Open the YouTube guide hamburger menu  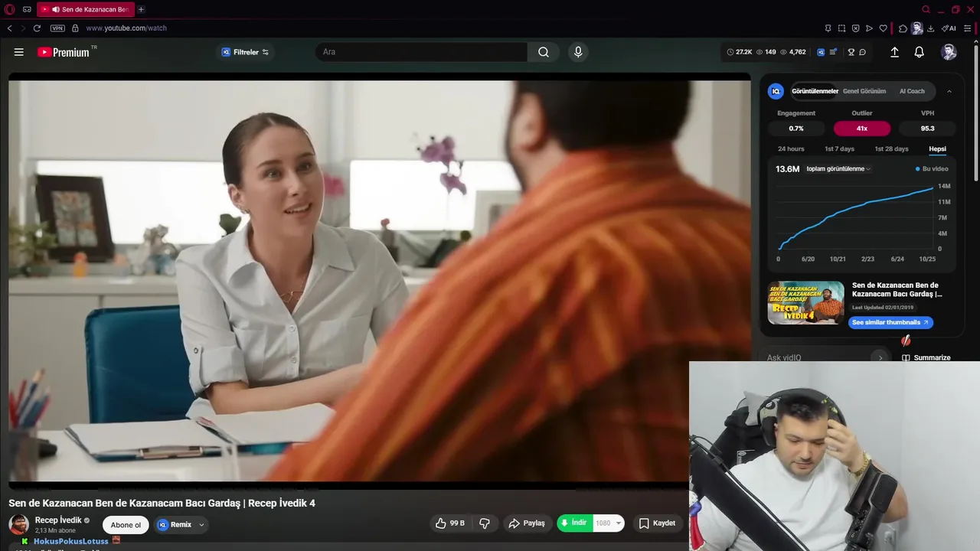point(18,52)
